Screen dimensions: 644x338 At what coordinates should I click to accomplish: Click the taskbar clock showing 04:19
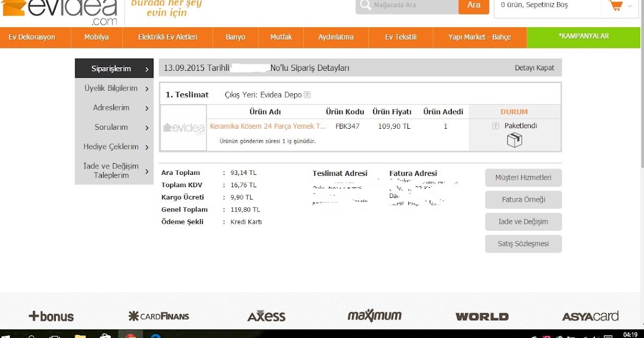pyautogui.click(x=630, y=334)
